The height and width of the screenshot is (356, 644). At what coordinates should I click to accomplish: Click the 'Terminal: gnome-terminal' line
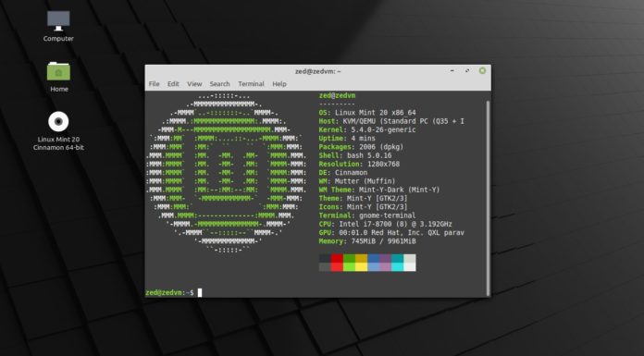(x=367, y=215)
